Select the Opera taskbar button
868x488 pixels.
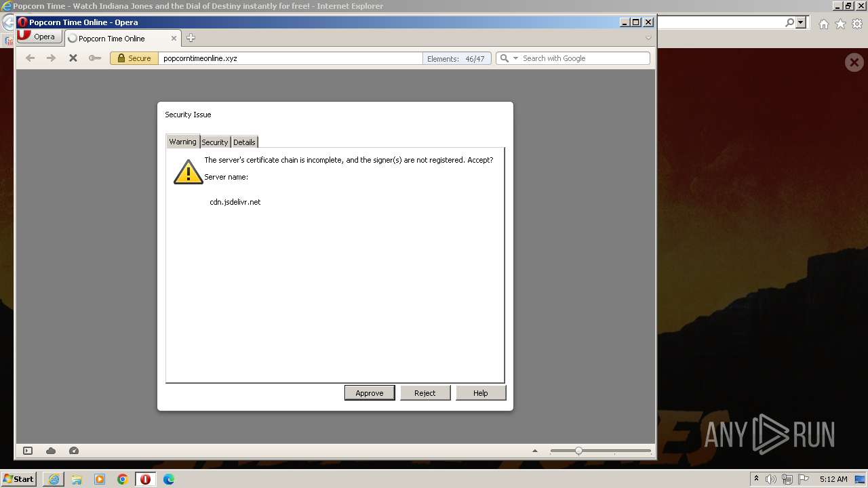coord(146,479)
